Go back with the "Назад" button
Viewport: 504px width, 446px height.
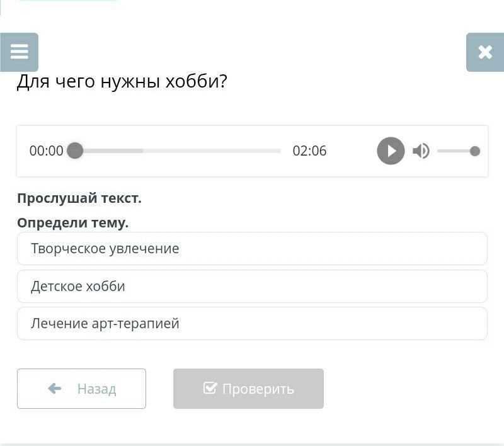82,389
